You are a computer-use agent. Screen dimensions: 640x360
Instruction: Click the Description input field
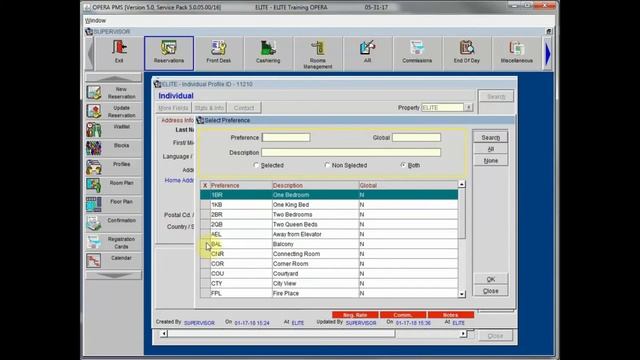click(351, 153)
